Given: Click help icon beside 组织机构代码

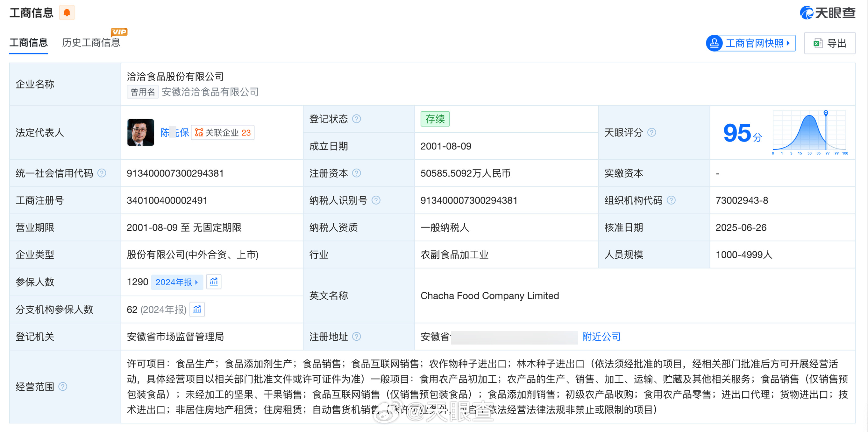Looking at the screenshot, I should (x=671, y=200).
